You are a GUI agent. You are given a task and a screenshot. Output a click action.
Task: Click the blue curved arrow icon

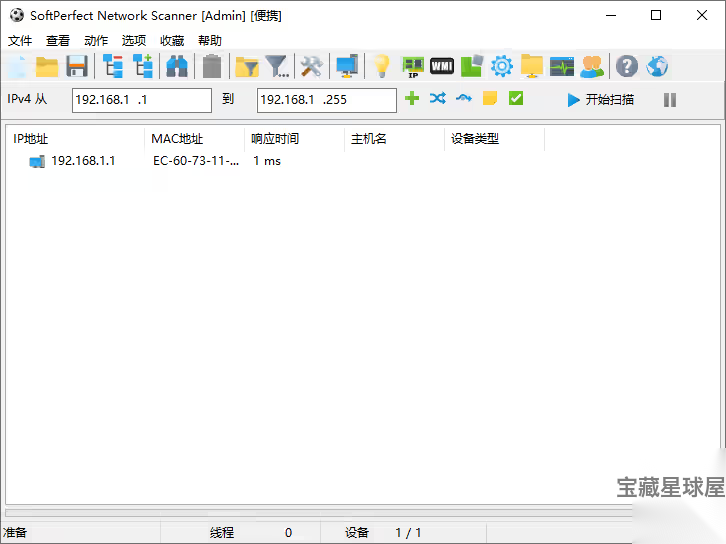[x=463, y=99]
